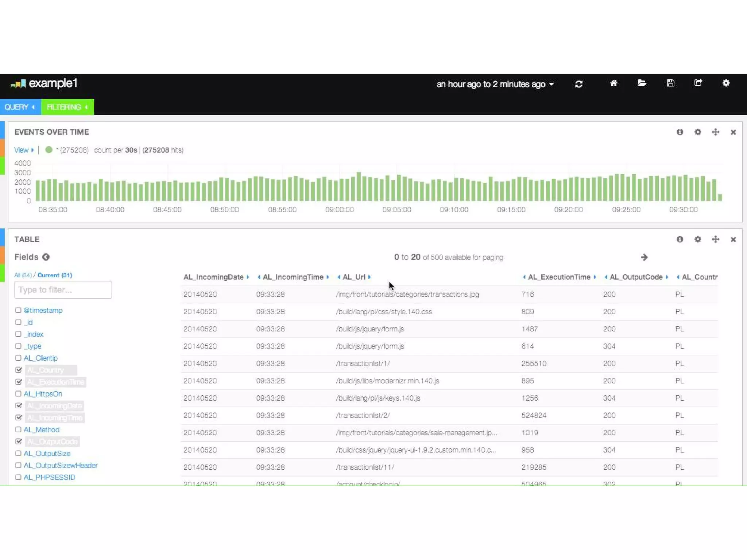The height and width of the screenshot is (560, 747).
Task: Click the refresh icon in top bar
Action: point(578,84)
